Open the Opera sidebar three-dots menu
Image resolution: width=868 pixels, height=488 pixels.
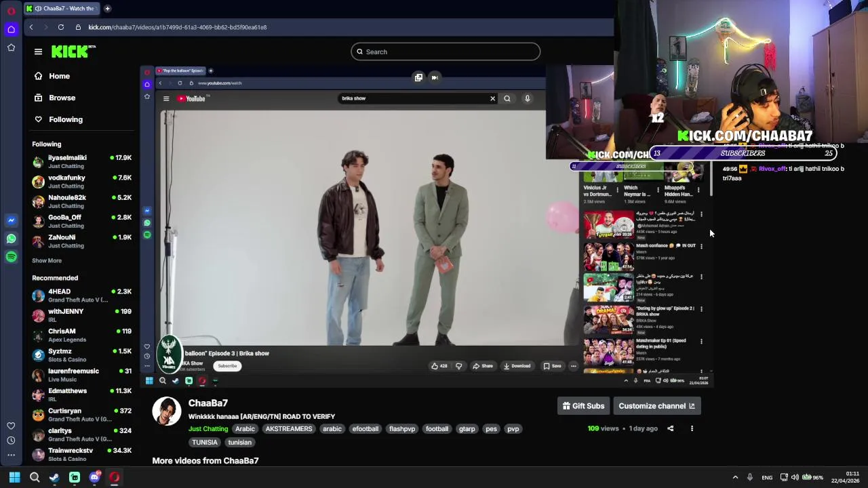11,455
